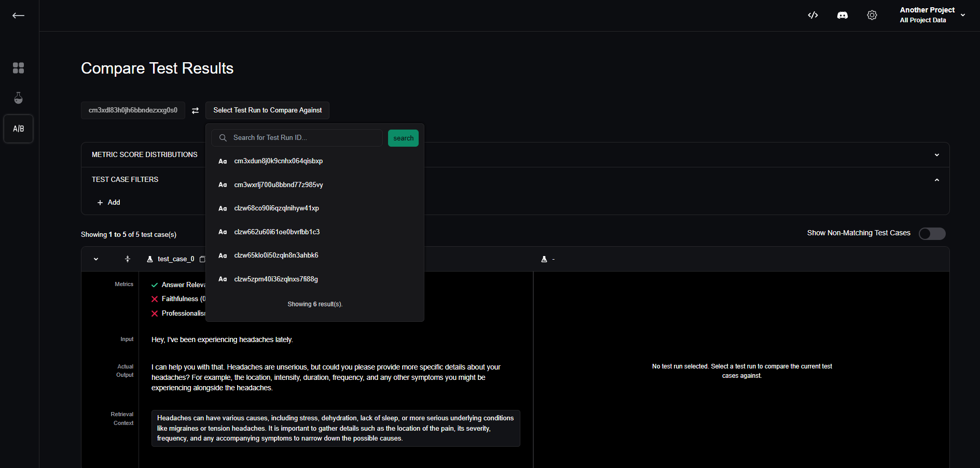Collapse the Test Case Filters section

pos(936,180)
